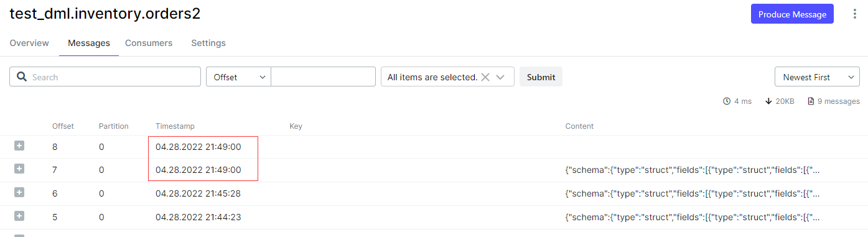Switch to the Consumers tab
This screenshot has width=868, height=237.
click(x=149, y=43)
